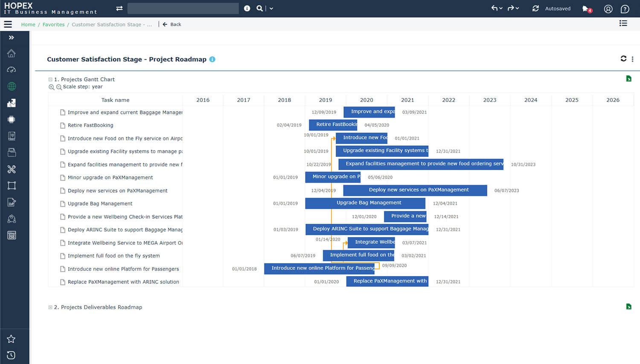Click the info icon next to search field
Viewport: 640px width, 364px height.
[x=247, y=9]
